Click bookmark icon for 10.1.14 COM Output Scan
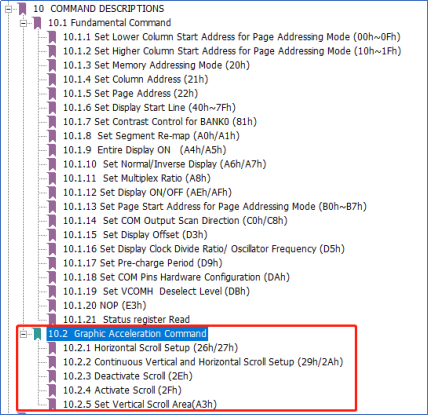 [x=52, y=221]
